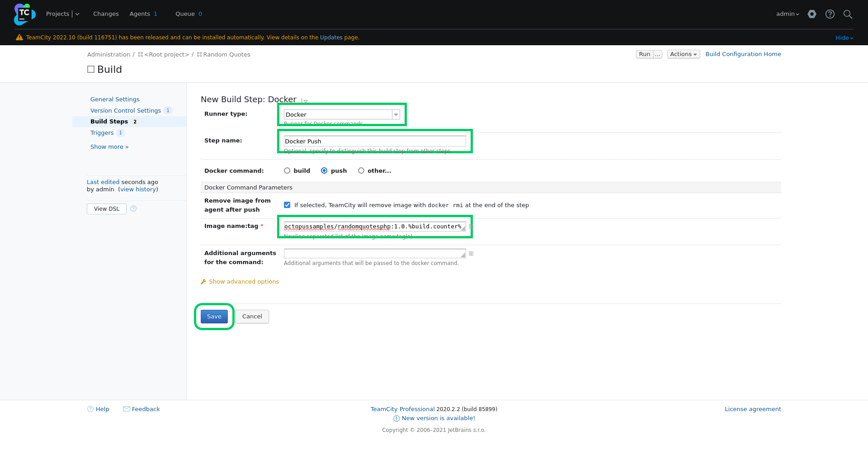This screenshot has width=868, height=450.
Task: Open the help question mark icon
Action: pyautogui.click(x=830, y=14)
